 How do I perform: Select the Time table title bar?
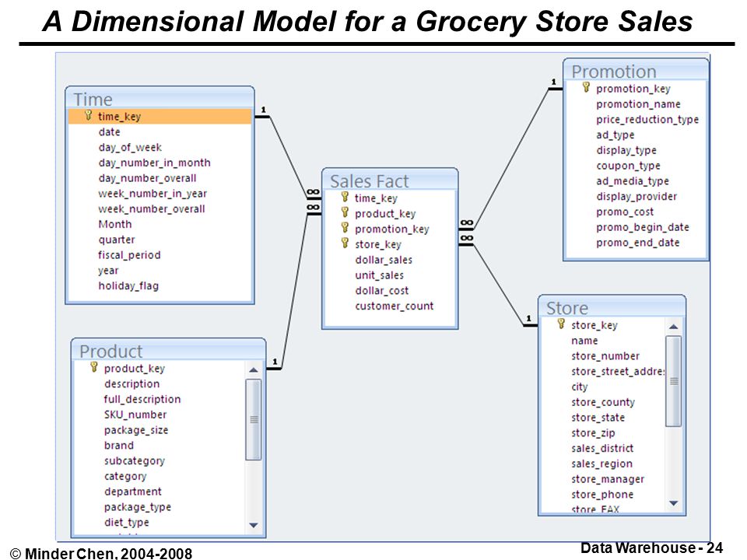point(160,99)
